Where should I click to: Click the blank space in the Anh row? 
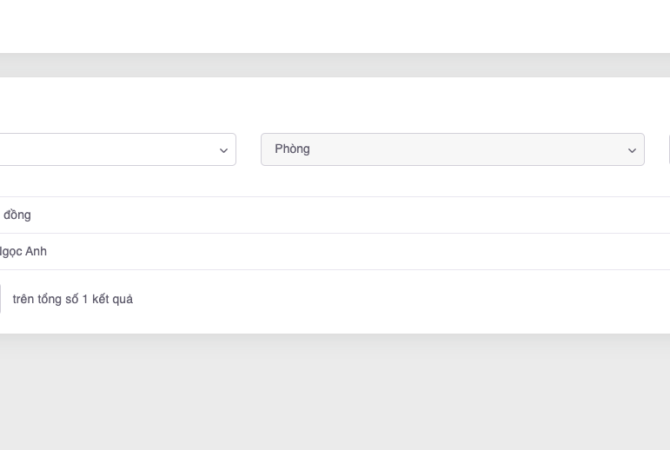point(400,251)
